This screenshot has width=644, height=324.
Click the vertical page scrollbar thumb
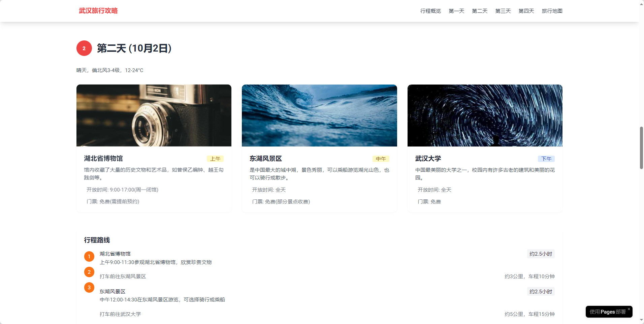pyautogui.click(x=641, y=148)
